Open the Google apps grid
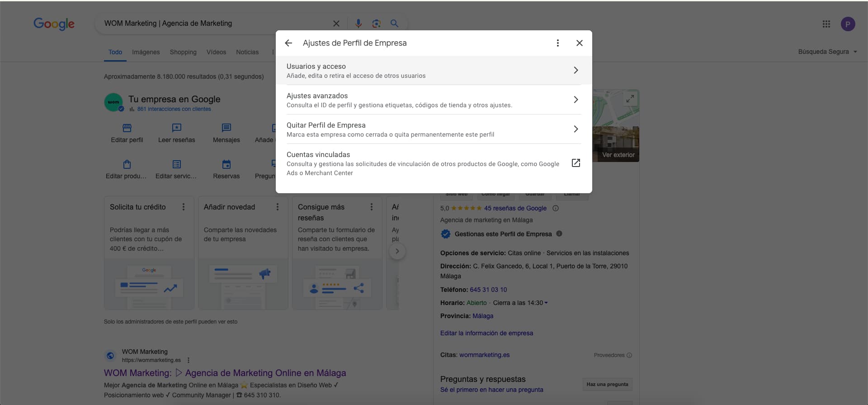Viewport: 868px width, 405px height. [826, 24]
